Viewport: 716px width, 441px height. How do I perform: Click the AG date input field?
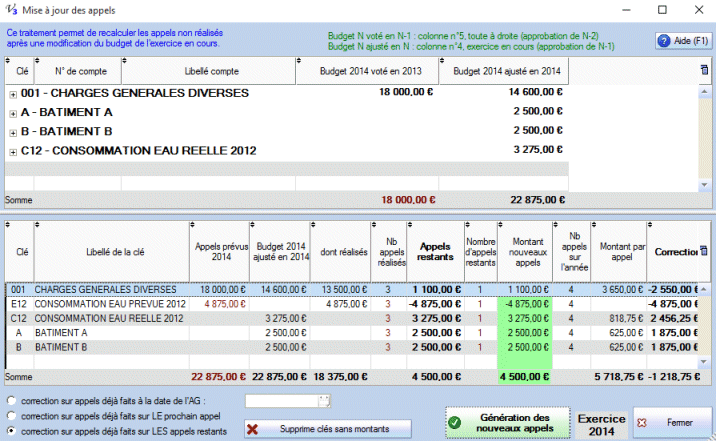click(280, 401)
